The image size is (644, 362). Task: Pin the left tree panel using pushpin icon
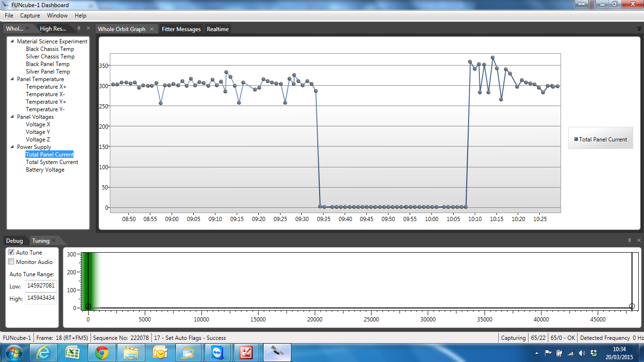click(x=79, y=29)
